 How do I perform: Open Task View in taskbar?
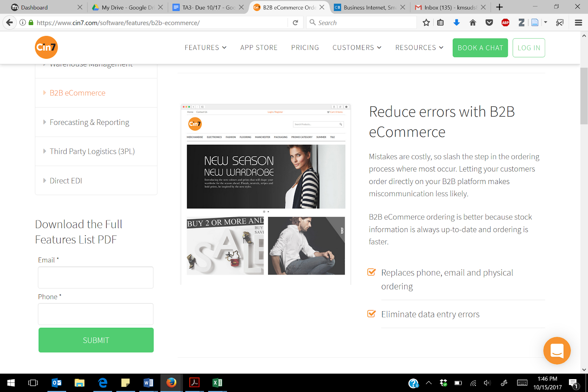33,383
